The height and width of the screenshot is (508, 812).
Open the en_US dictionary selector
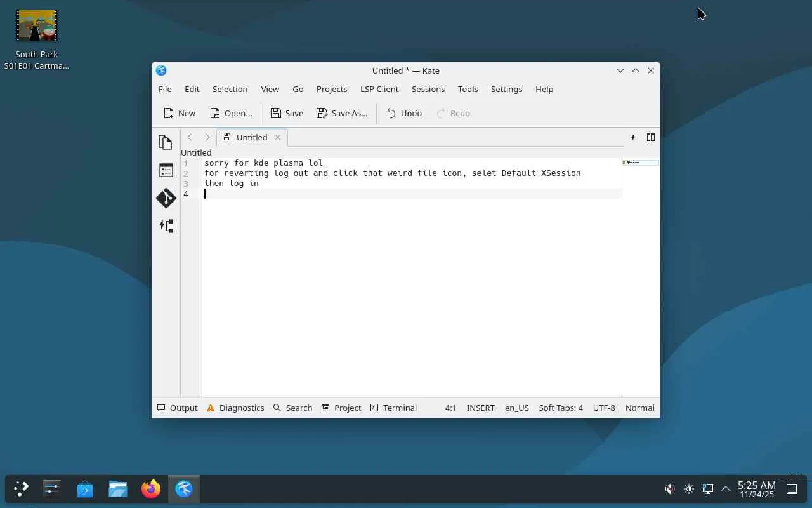(516, 408)
